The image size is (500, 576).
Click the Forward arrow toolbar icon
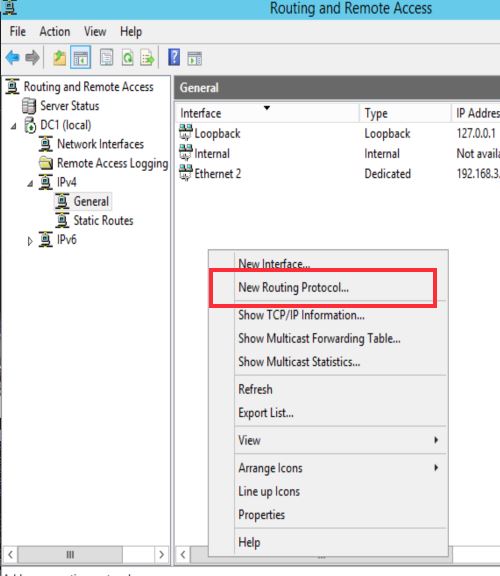point(32,58)
